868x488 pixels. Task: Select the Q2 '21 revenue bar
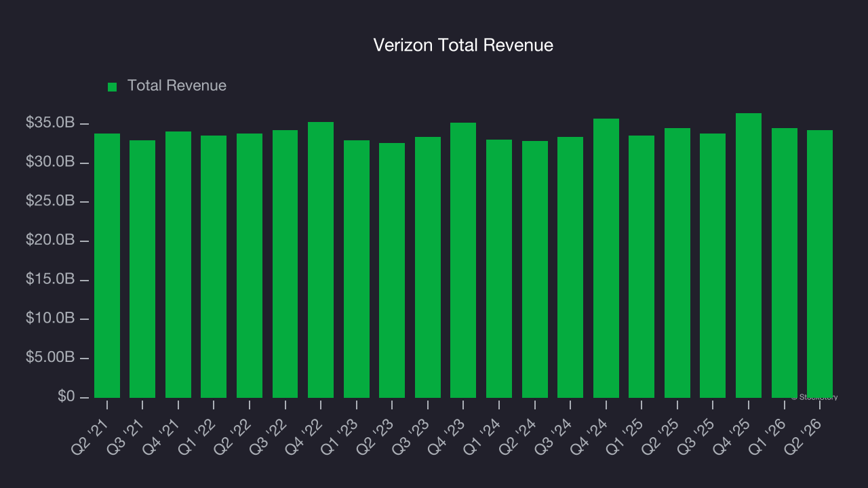pyautogui.click(x=107, y=266)
